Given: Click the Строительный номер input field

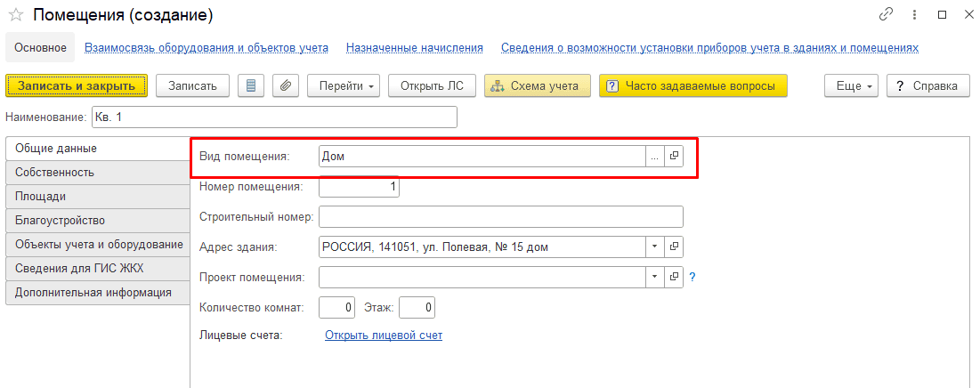Looking at the screenshot, I should coord(500,217).
